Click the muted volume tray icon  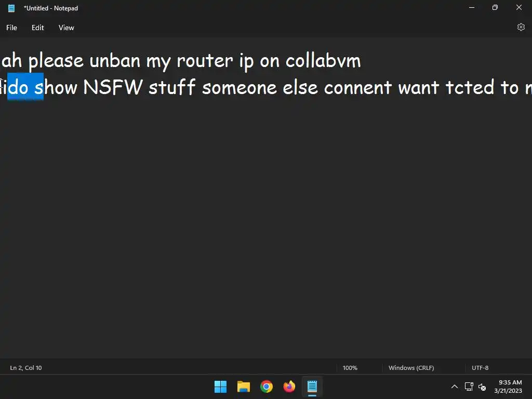coord(482,387)
